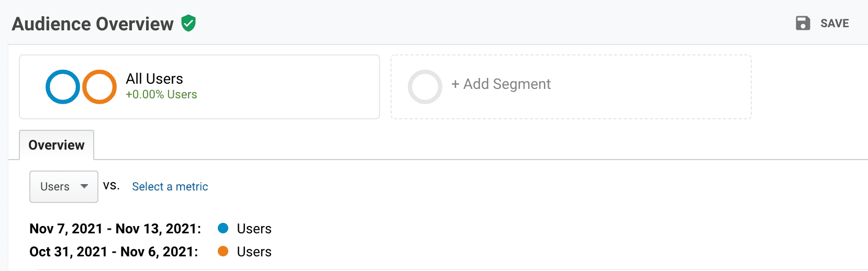Open the All Users segment selector
This screenshot has width=868, height=271.
click(x=199, y=87)
